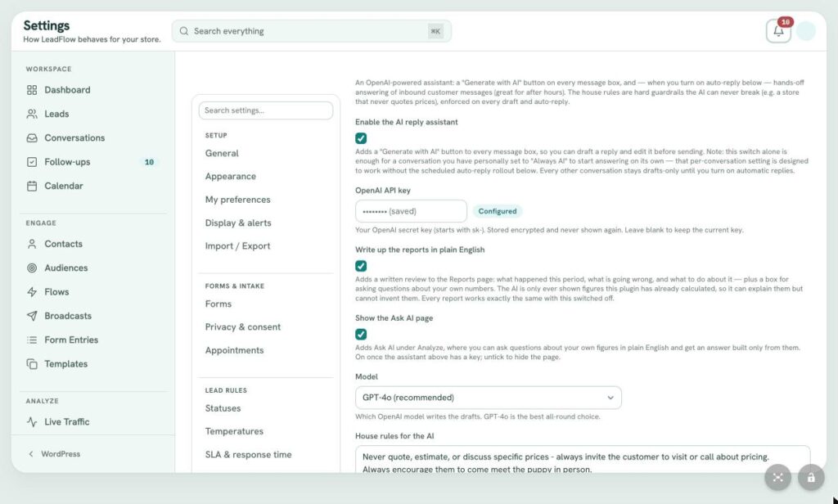Click the magnifier icon in search bar

(184, 31)
